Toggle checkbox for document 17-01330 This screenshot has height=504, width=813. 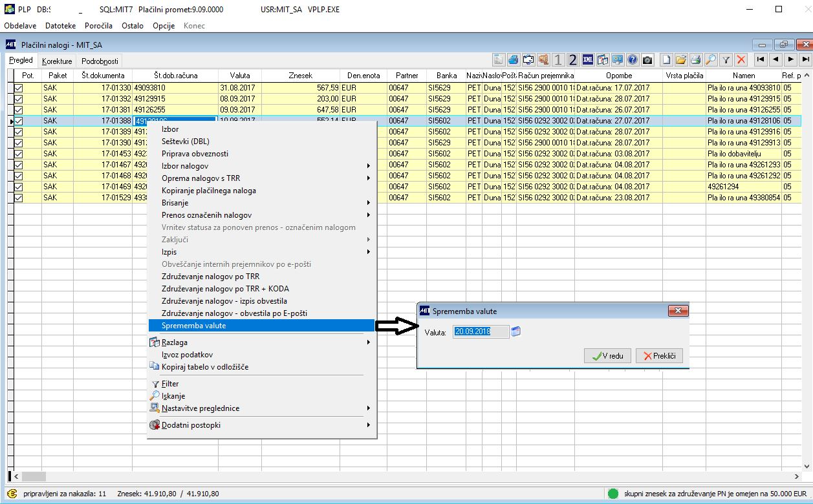pos(18,87)
